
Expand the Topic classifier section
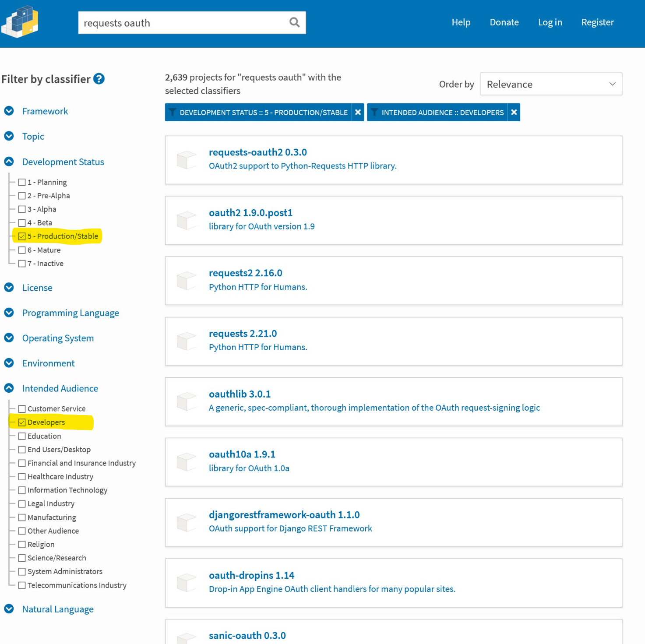click(33, 136)
